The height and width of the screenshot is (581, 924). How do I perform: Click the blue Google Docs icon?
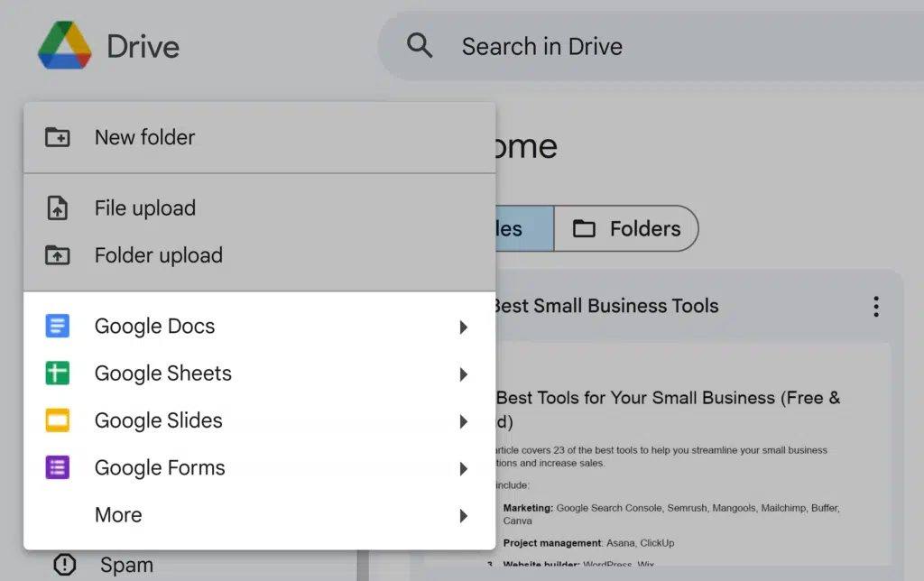coord(58,327)
